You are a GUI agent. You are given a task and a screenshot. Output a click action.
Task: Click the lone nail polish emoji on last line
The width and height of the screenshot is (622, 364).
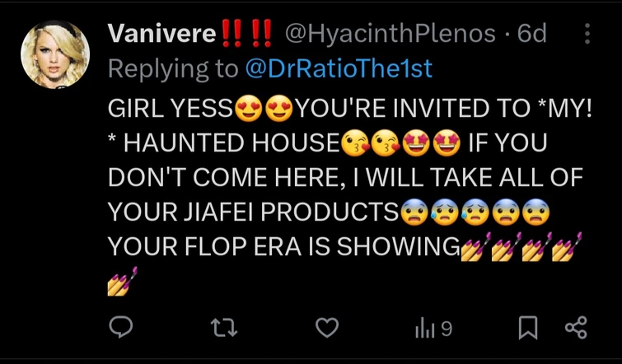pyautogui.click(x=122, y=281)
